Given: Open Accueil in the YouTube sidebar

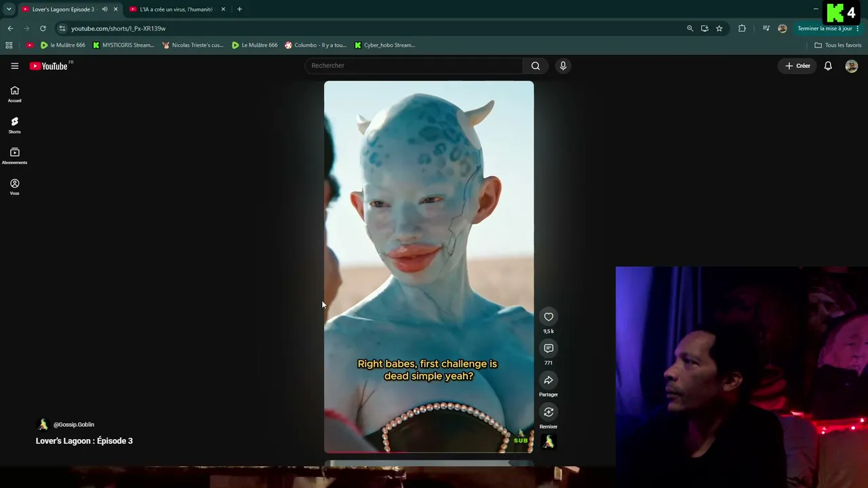Looking at the screenshot, I should coord(14,94).
